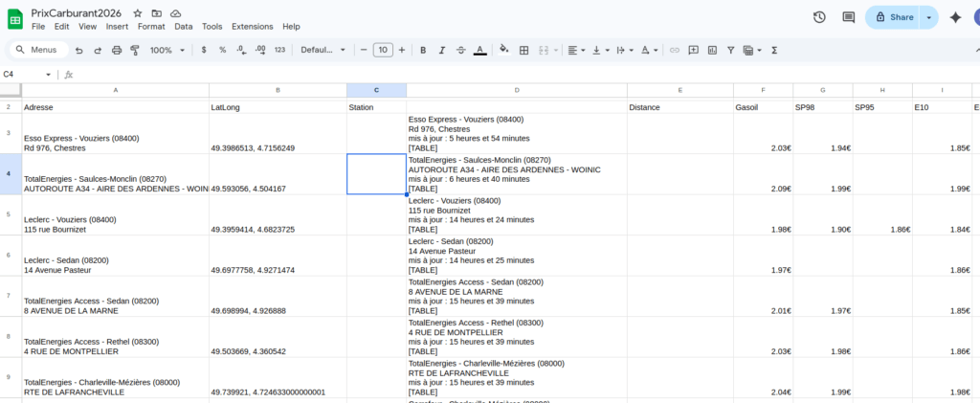Open the 123 number formats menu
The image size is (980, 403).
point(280,50)
